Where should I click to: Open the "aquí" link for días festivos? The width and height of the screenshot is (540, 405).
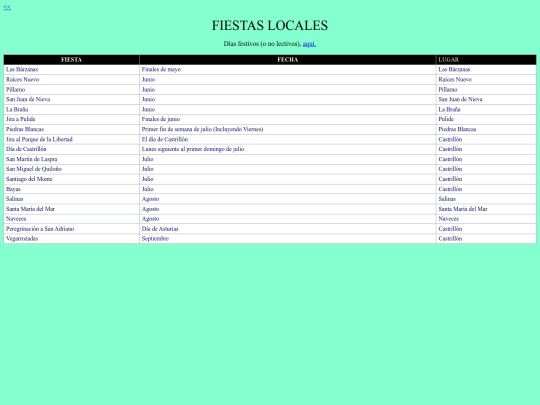(x=309, y=44)
